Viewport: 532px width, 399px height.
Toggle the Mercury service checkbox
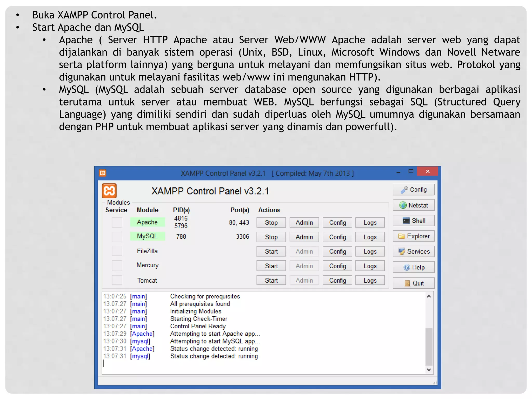[117, 265]
